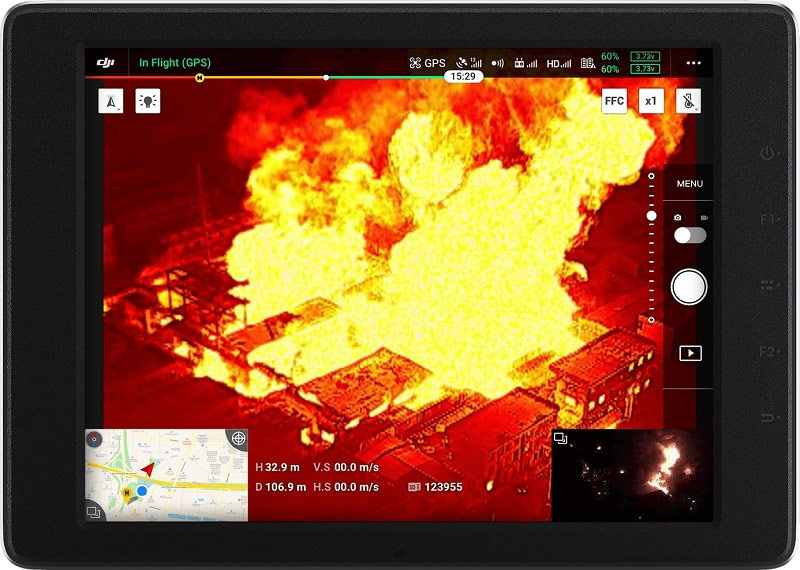Tap the altitude reading H 32.9 m
This screenshot has height=570, width=800.
click(x=278, y=467)
